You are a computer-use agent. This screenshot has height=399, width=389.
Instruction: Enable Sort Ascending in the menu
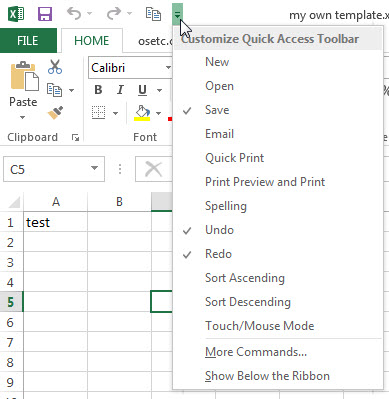tap(278, 278)
